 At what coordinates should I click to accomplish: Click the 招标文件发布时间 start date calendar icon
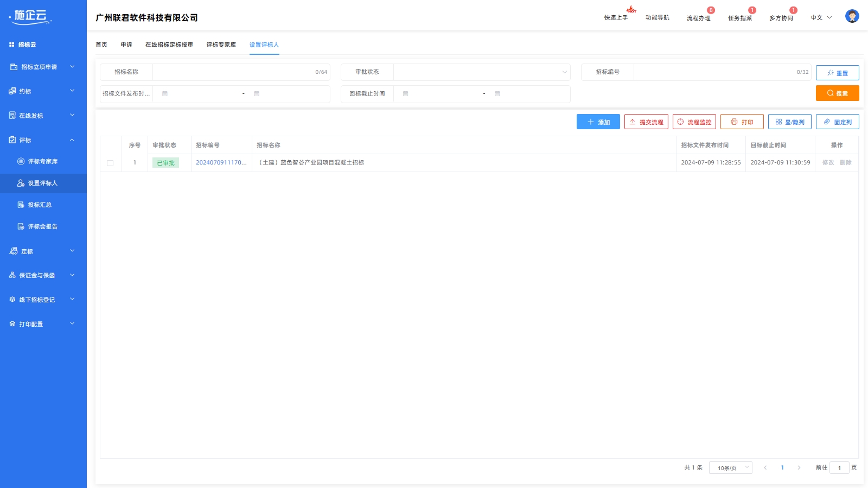click(165, 94)
